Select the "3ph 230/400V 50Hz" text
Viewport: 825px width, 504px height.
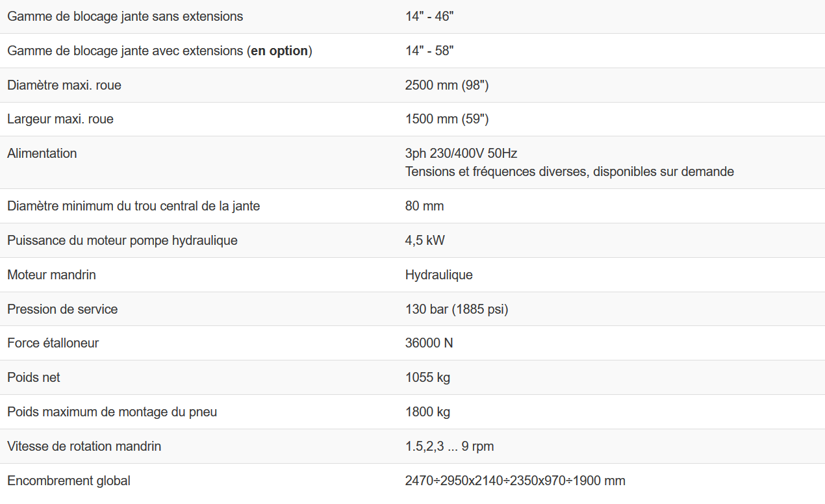pos(461,153)
